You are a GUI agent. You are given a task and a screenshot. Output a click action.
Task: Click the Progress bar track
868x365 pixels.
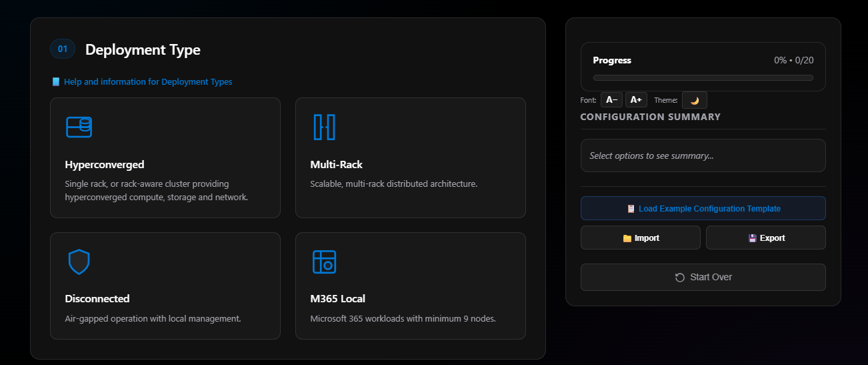[x=703, y=78]
